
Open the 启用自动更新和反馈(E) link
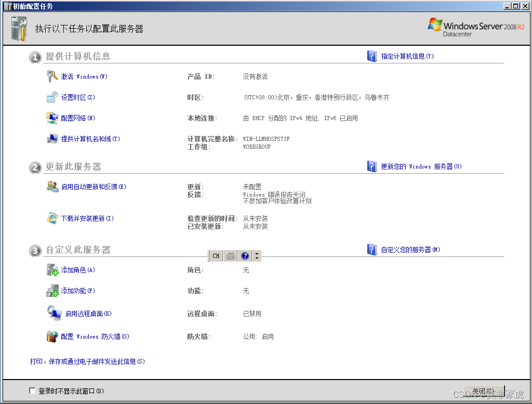tap(94, 187)
